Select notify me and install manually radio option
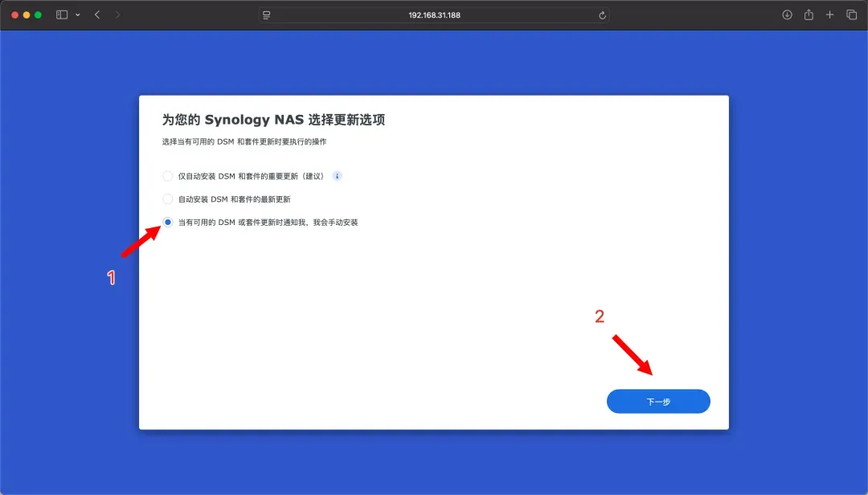 [x=167, y=222]
